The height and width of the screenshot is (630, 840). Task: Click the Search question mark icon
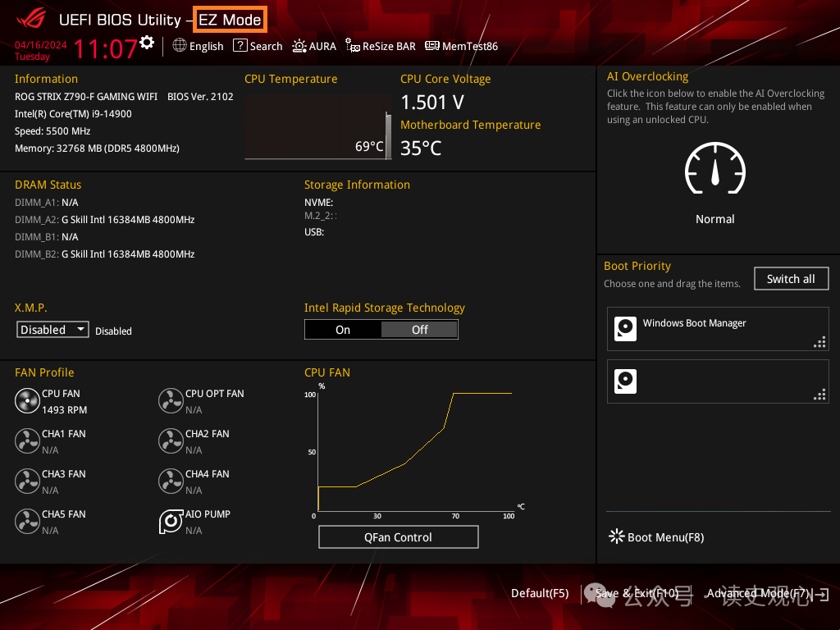pyautogui.click(x=240, y=46)
